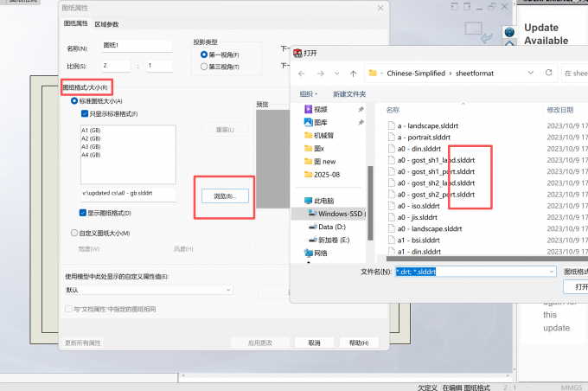This screenshot has height=391, width=588.
Task: Click the 取消 button in 图纸属性 dialog
Action: pyautogui.click(x=314, y=343)
